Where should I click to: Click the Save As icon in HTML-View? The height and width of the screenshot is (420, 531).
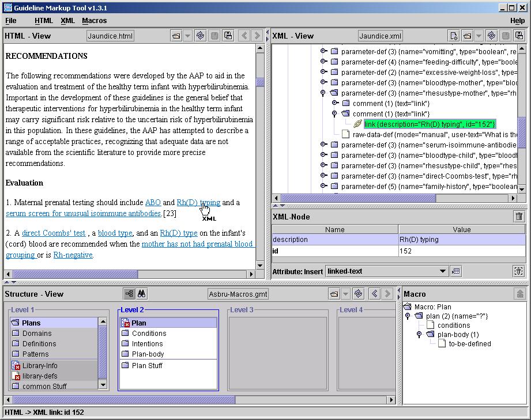[228, 36]
